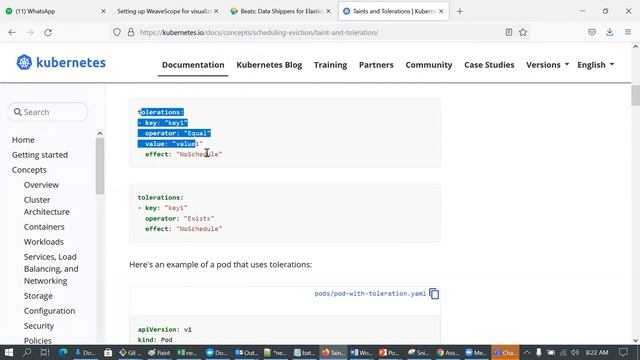The image size is (640, 360).
Task: Open Getting started in sidebar
Action: click(x=40, y=155)
